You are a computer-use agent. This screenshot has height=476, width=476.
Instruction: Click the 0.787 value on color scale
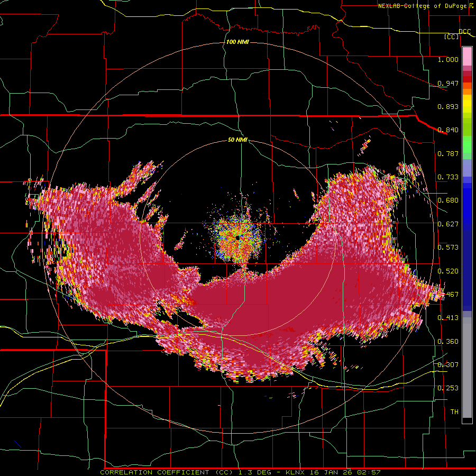(x=448, y=153)
